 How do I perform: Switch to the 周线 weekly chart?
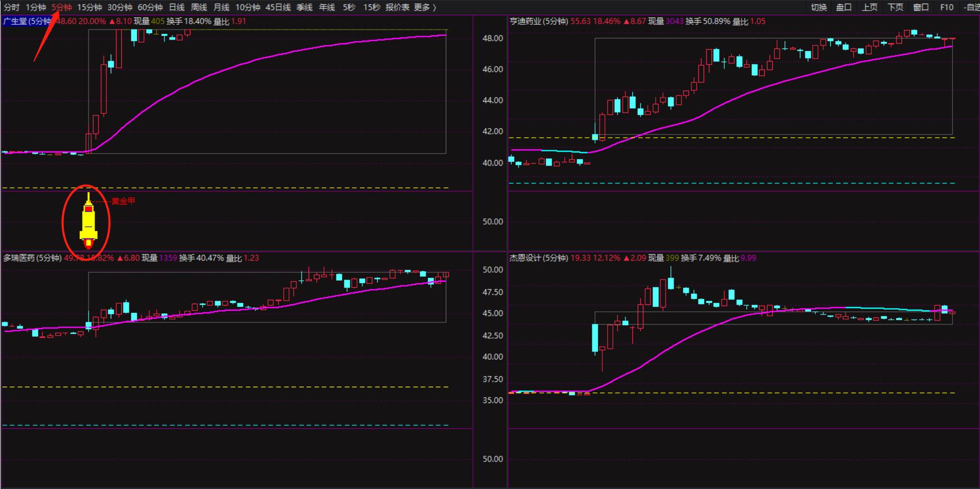tap(199, 7)
